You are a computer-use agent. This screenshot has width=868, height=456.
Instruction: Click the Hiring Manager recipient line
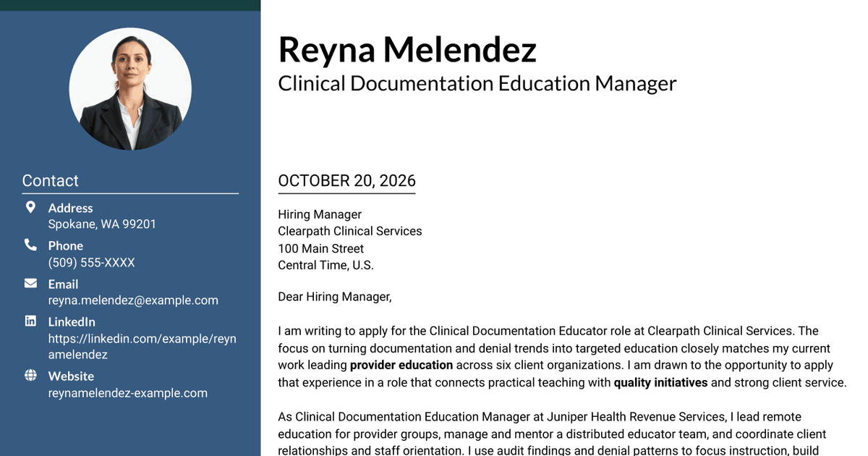click(320, 214)
